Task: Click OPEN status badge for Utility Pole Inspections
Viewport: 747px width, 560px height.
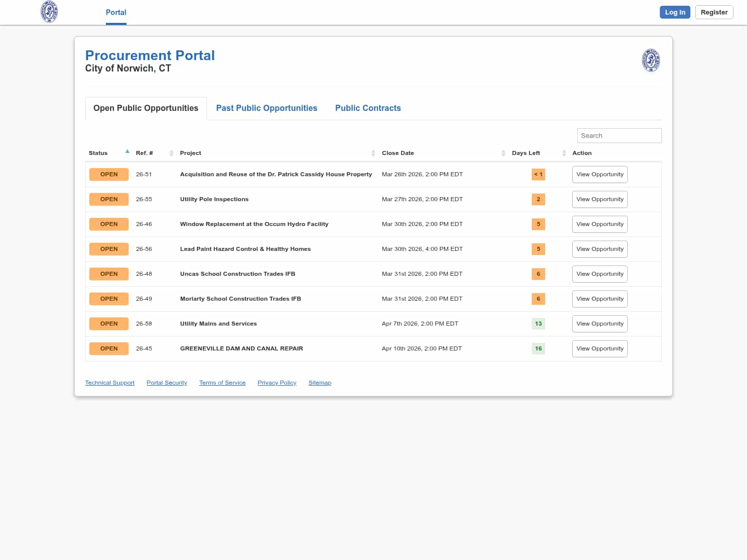Action: tap(109, 199)
